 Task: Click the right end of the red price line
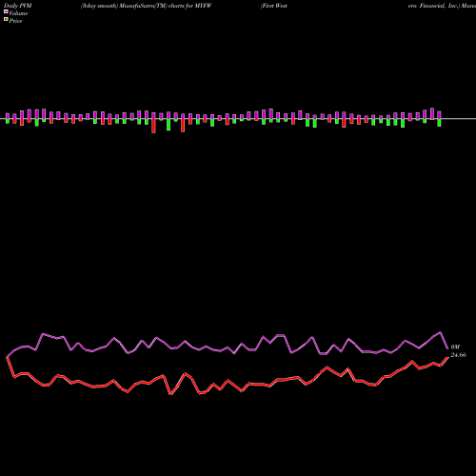point(447,358)
